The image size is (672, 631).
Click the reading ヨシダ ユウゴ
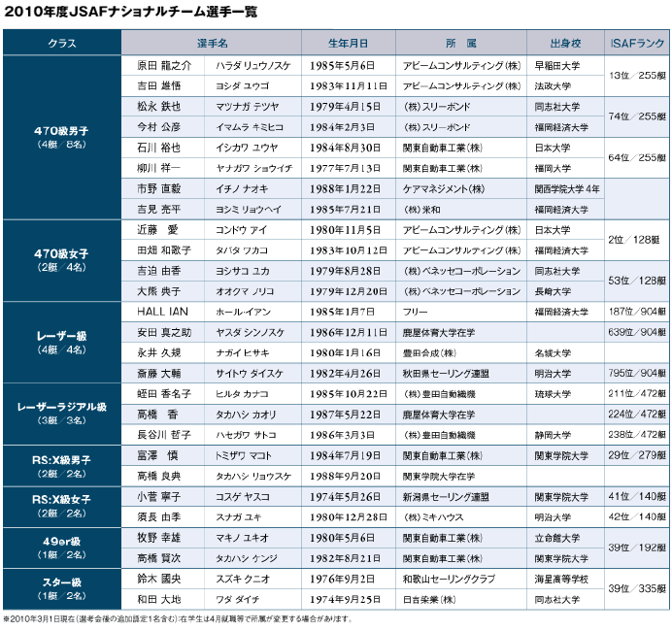243,86
